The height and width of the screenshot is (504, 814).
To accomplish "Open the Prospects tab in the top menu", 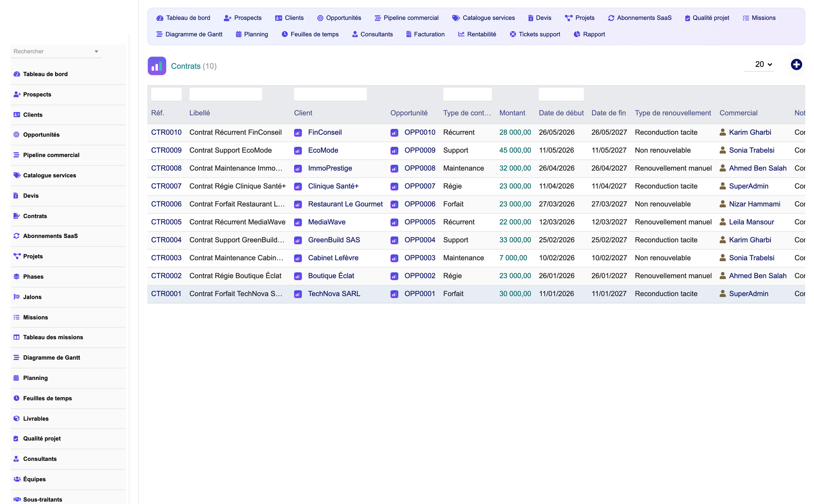I will 243,18.
